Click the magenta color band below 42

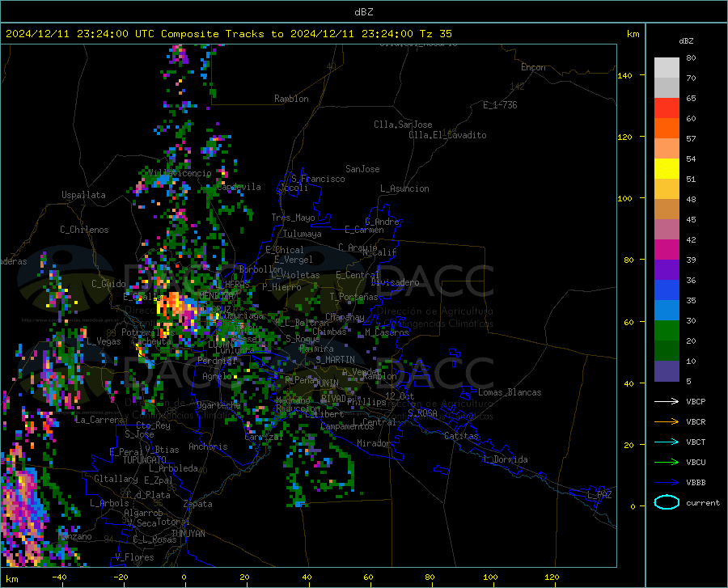tap(667, 249)
